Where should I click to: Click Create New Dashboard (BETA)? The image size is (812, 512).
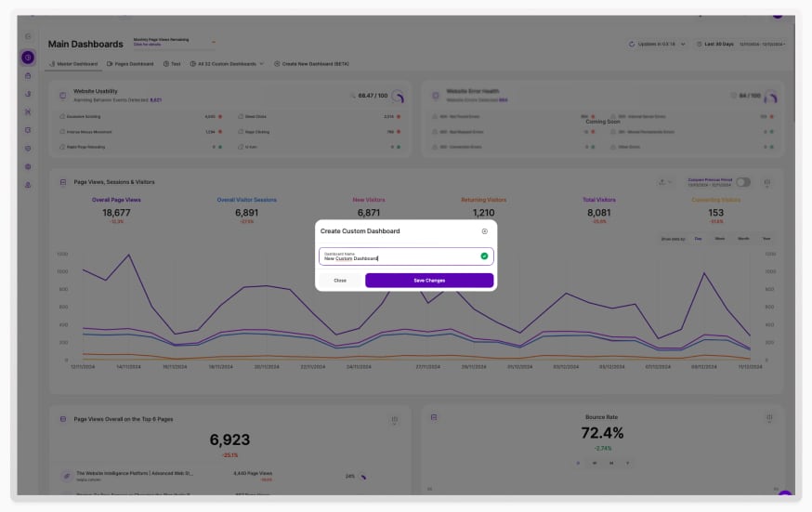coord(311,64)
